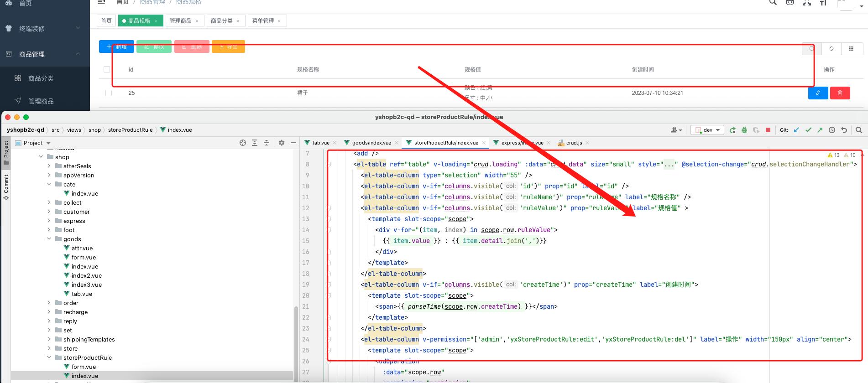Screen dimensions: 868x383
Task: Click the Git commit checkmark icon
Action: pyautogui.click(x=808, y=130)
